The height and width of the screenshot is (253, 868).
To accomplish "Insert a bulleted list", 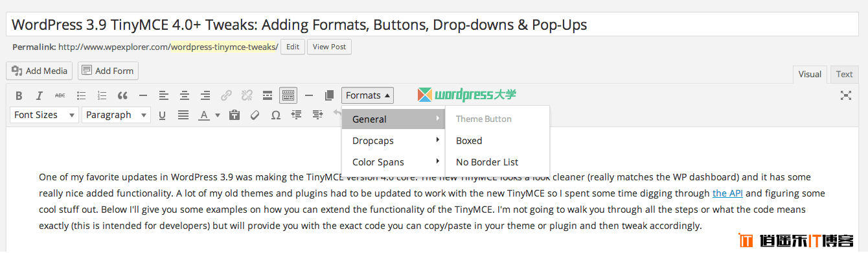I will pyautogui.click(x=81, y=96).
